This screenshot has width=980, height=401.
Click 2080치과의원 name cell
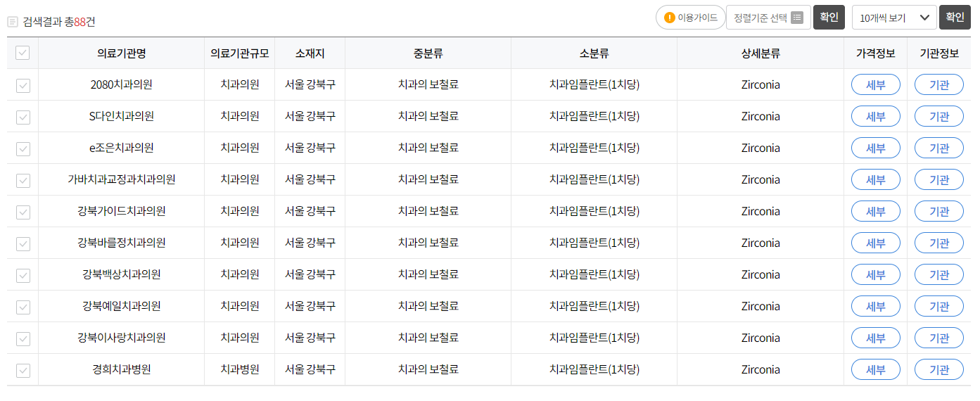[x=122, y=85]
